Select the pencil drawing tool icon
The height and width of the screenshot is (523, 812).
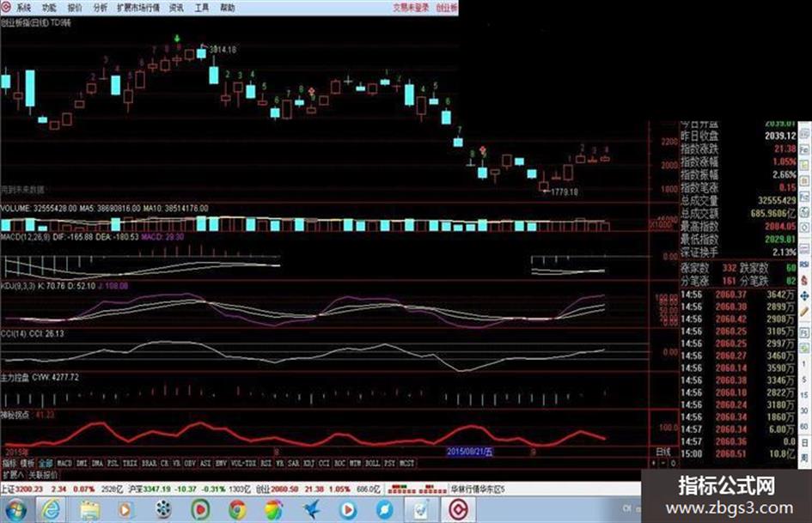(804, 313)
